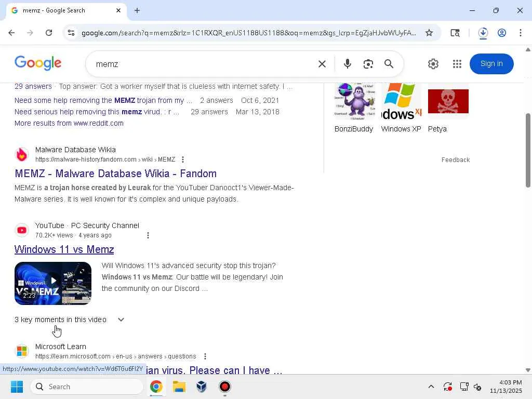Open the Chrome downloads icon

[x=483, y=33]
